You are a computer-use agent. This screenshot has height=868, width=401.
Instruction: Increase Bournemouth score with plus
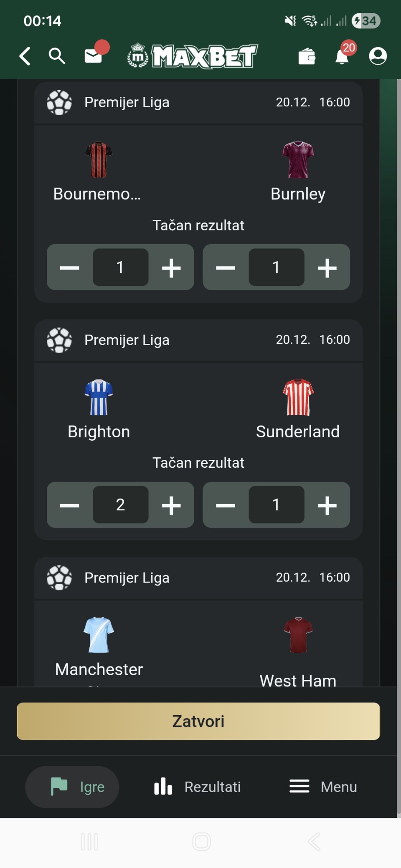pyautogui.click(x=171, y=267)
